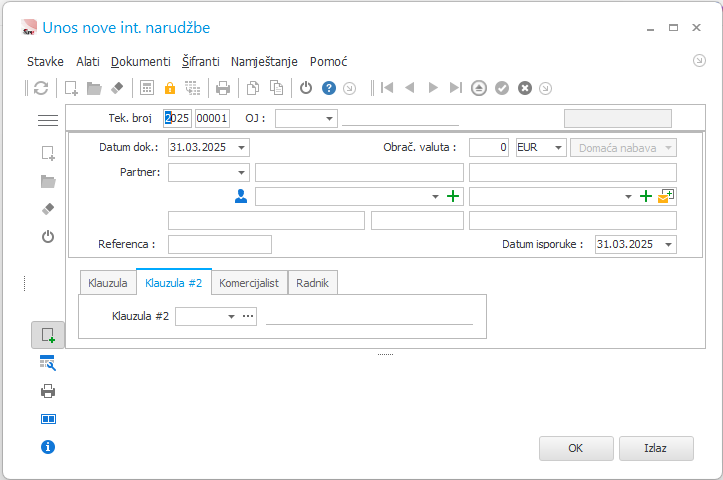Click the power icon in top toolbar

[x=306, y=88]
